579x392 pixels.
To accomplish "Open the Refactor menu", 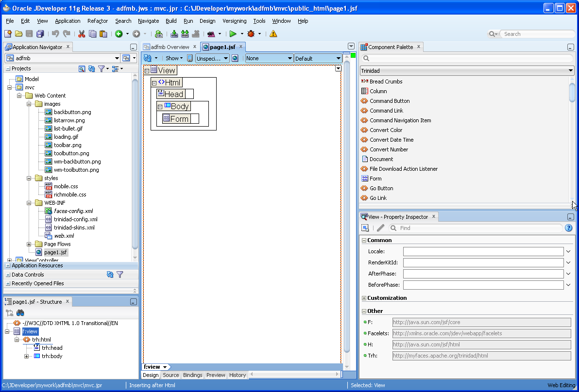I will [98, 21].
